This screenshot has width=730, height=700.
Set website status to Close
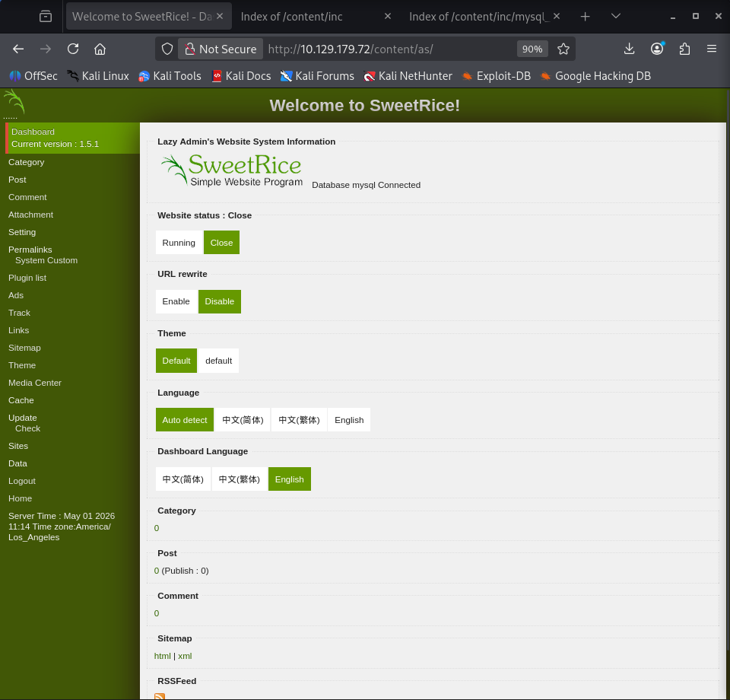(x=221, y=243)
